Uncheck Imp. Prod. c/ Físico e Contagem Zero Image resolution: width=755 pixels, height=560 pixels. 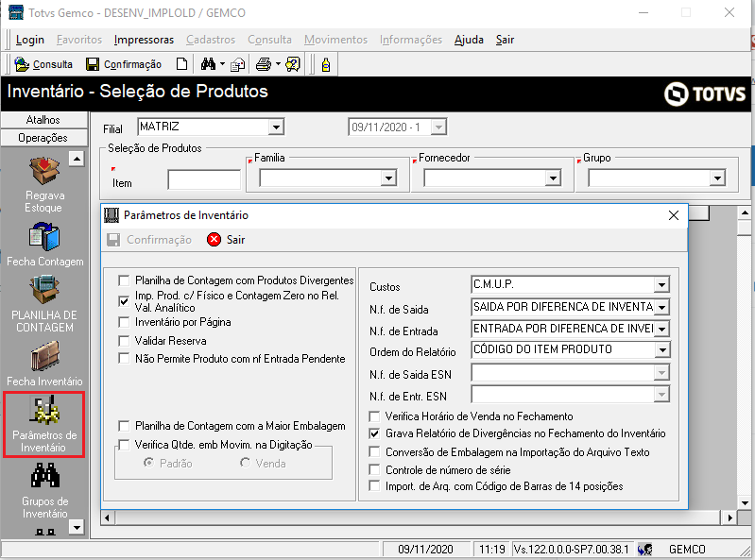tap(124, 301)
